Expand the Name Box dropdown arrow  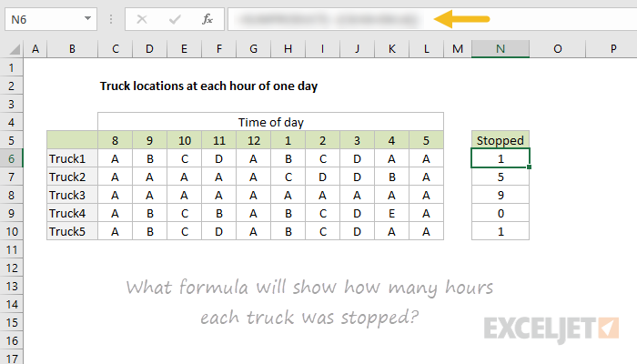87,19
